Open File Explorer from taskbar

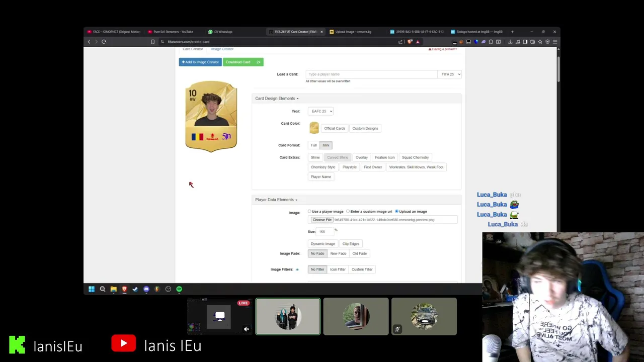[x=114, y=289]
